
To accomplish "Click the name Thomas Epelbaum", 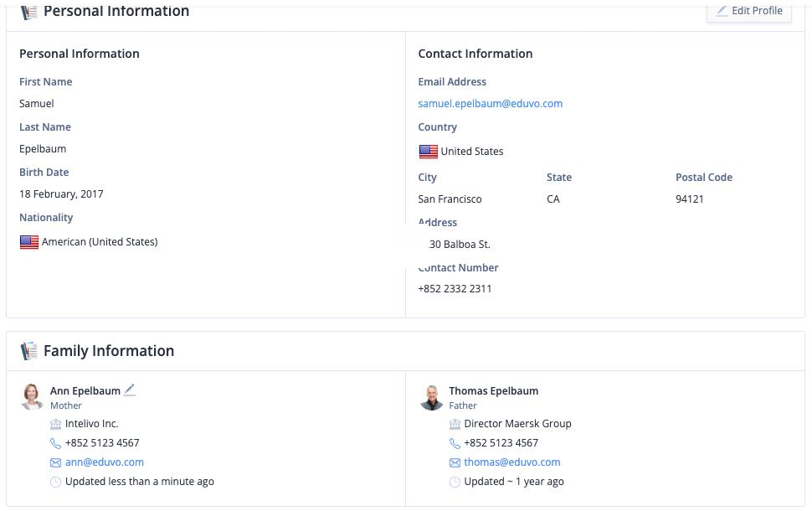I will [494, 390].
